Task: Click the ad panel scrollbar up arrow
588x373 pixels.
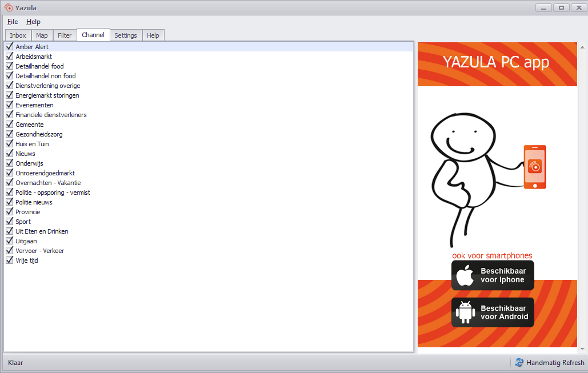Action: (x=582, y=47)
